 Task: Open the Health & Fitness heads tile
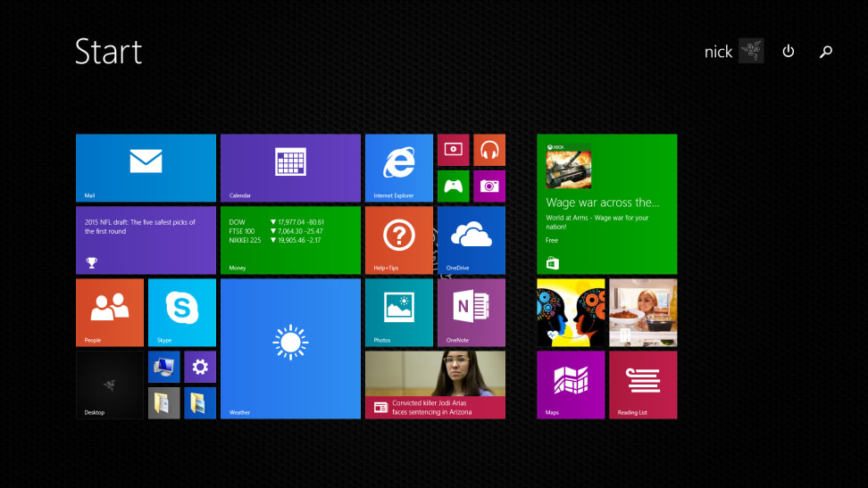click(571, 312)
